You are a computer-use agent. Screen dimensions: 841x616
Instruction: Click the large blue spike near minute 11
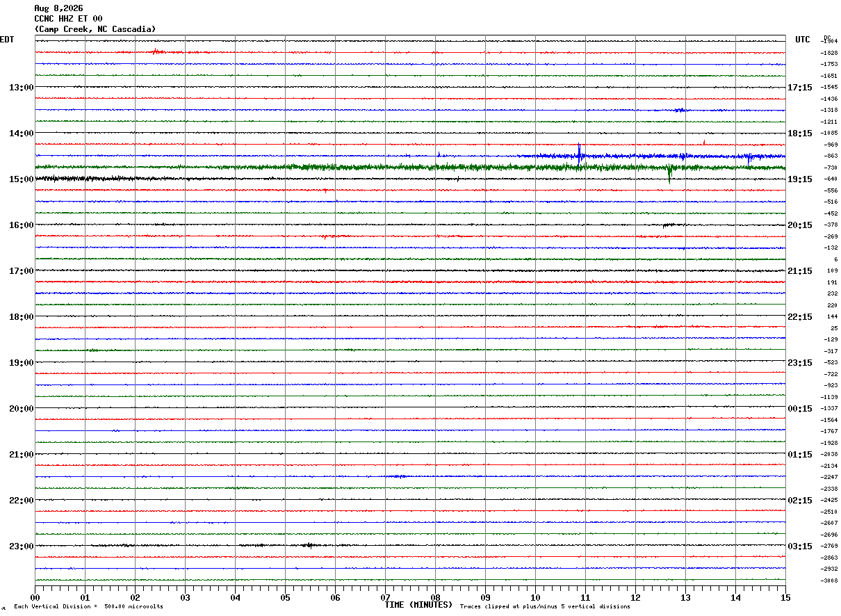(579, 154)
